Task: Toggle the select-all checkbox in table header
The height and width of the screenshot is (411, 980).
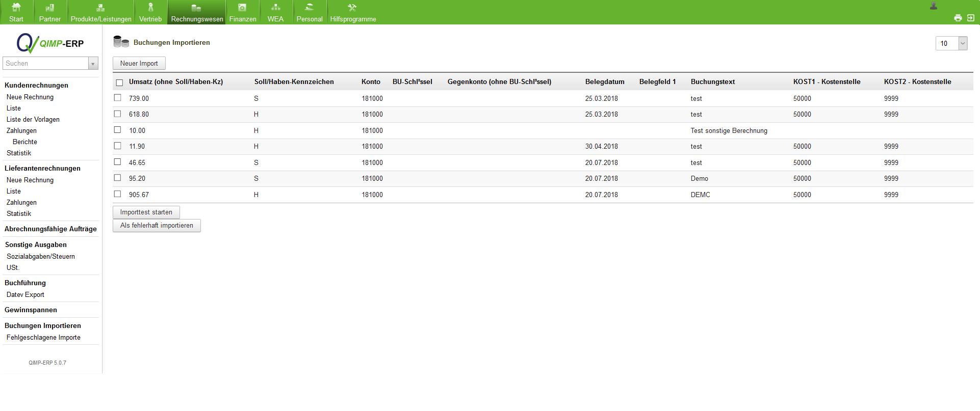Action: 119,83
